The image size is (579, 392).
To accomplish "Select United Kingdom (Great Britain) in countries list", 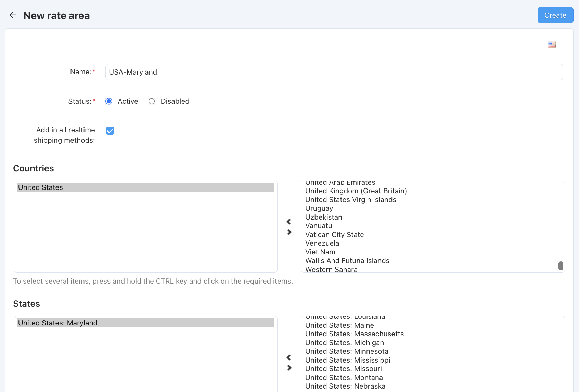I will click(x=356, y=191).
